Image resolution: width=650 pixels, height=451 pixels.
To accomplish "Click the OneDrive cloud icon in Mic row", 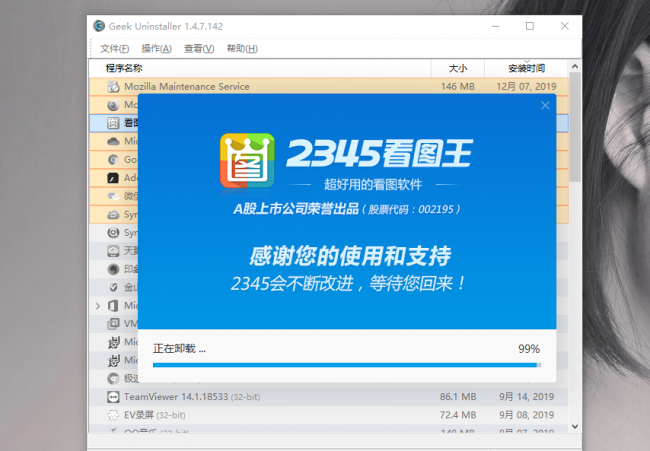I will coord(113,141).
